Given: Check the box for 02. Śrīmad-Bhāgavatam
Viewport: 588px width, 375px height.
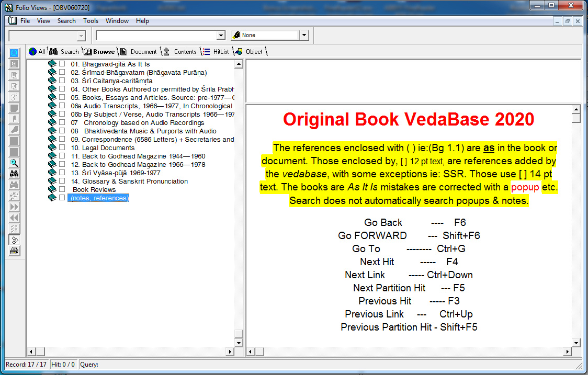Looking at the screenshot, I should pos(62,72).
